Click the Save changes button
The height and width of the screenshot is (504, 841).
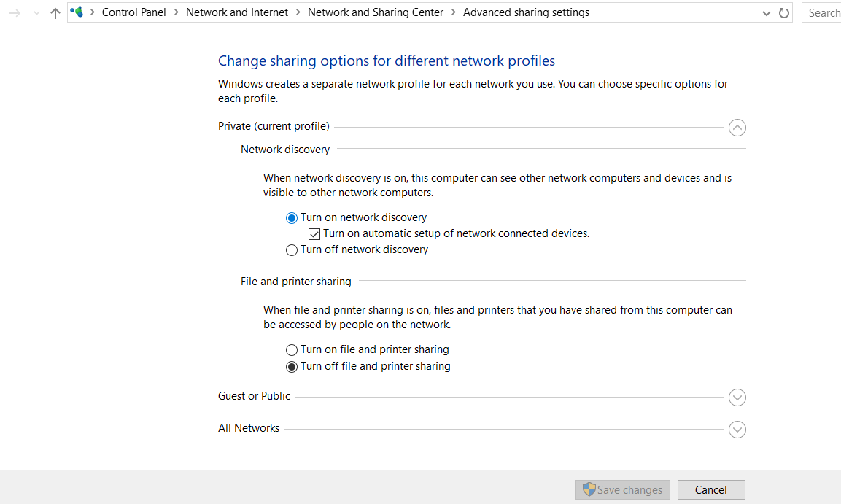[622, 489]
